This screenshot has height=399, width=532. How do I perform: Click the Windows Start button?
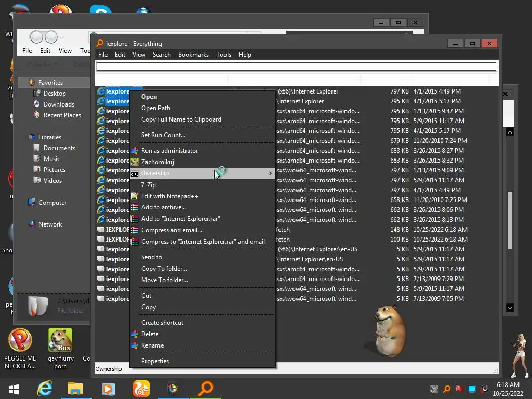coord(13,389)
